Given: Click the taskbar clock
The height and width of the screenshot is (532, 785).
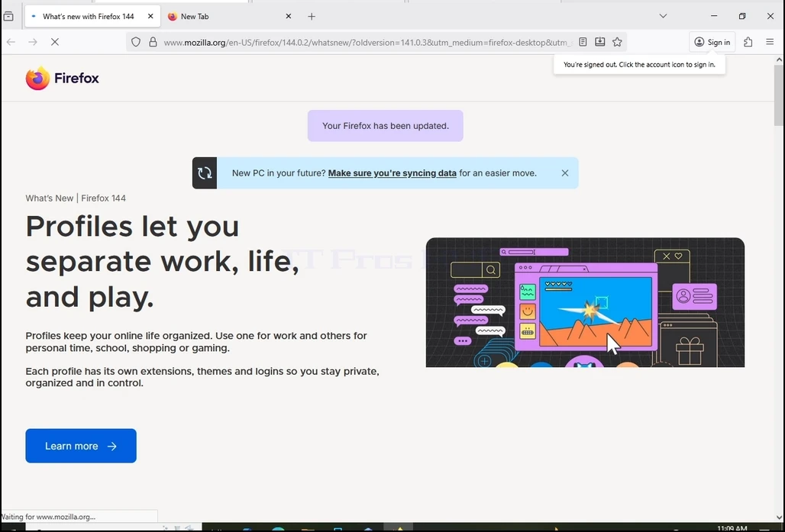Looking at the screenshot, I should tap(732, 528).
